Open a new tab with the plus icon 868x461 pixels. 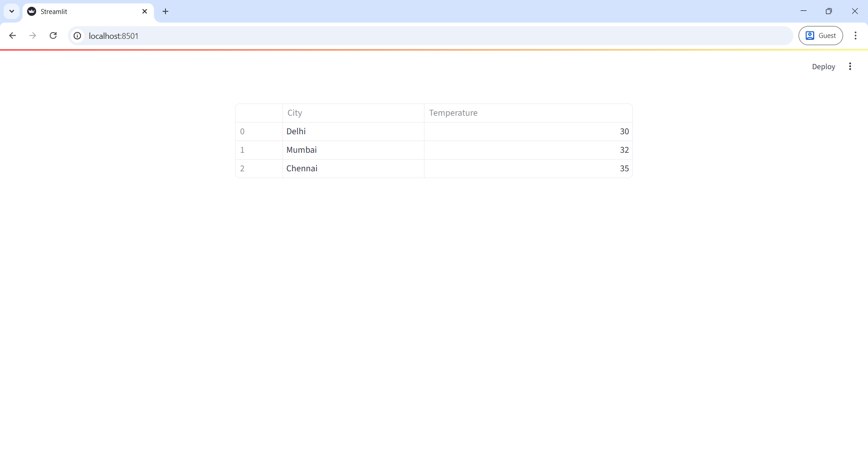(x=165, y=11)
